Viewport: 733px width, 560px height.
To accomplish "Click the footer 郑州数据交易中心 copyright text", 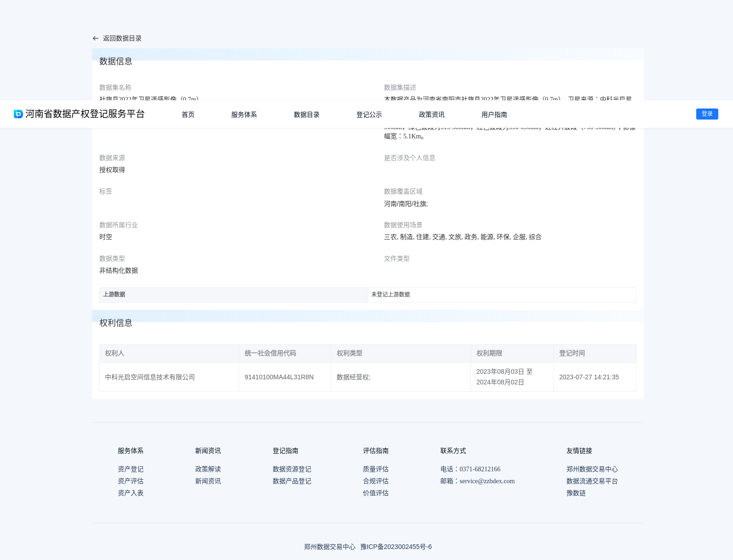I will pos(330,547).
